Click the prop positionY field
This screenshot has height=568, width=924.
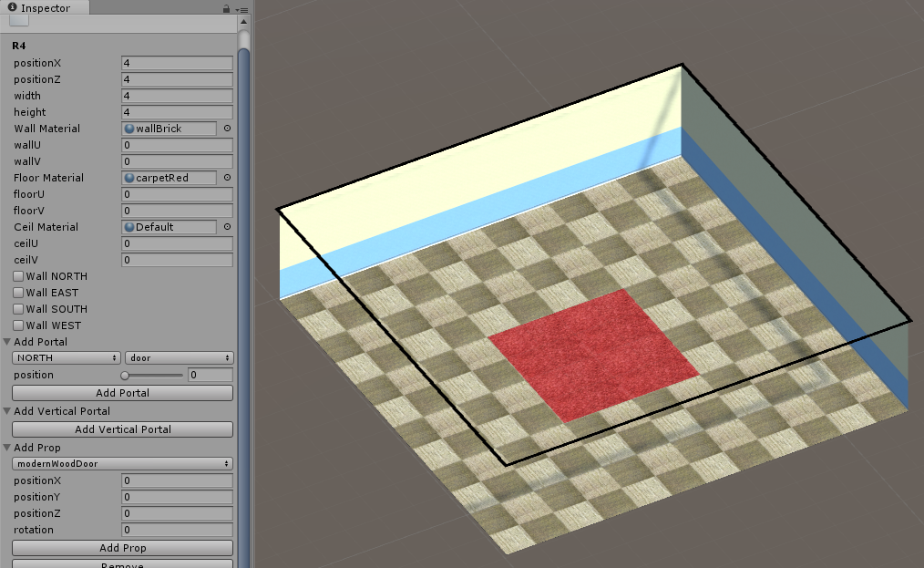click(x=178, y=497)
